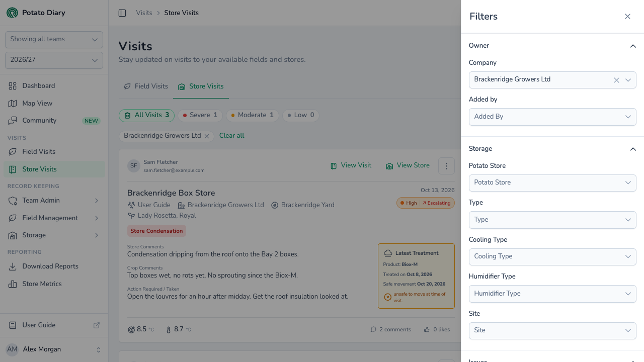Filter by Moderate visits
644x362 pixels.
(x=252, y=116)
